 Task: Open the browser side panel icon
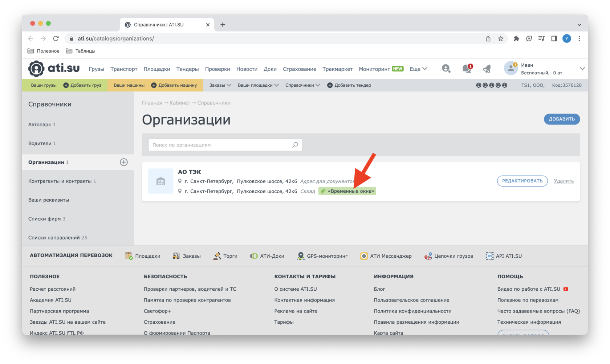point(554,38)
